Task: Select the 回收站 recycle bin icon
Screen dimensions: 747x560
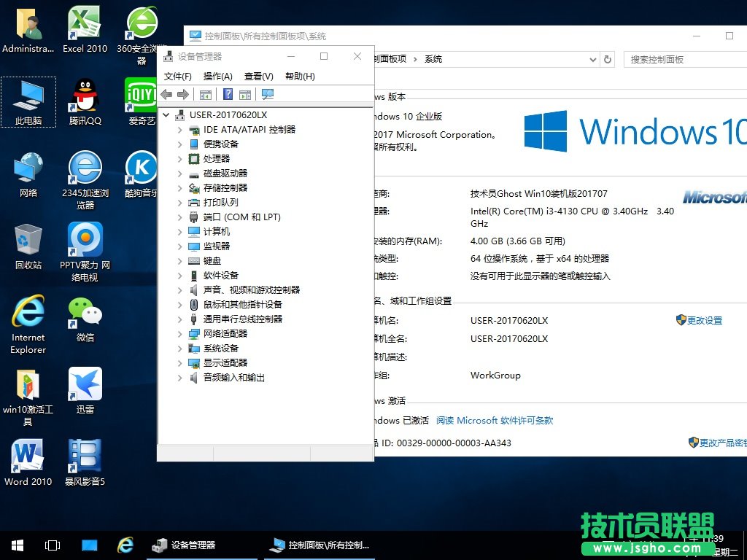Action: [28, 246]
